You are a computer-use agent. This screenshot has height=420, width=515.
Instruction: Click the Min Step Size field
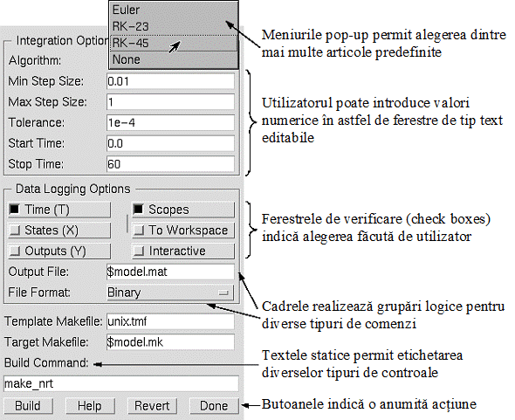tap(170, 81)
